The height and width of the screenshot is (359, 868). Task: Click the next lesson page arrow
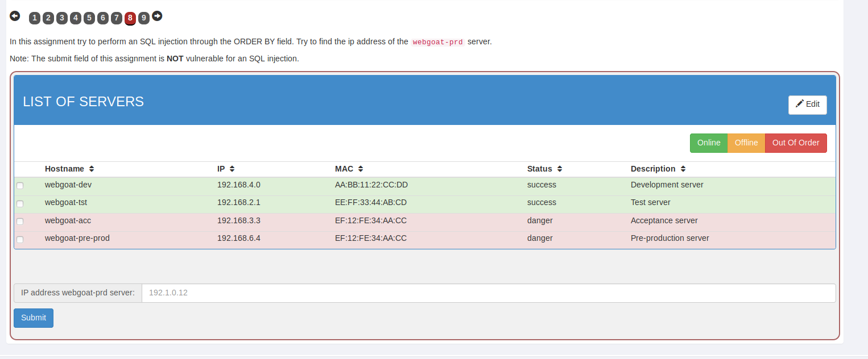[x=157, y=16]
